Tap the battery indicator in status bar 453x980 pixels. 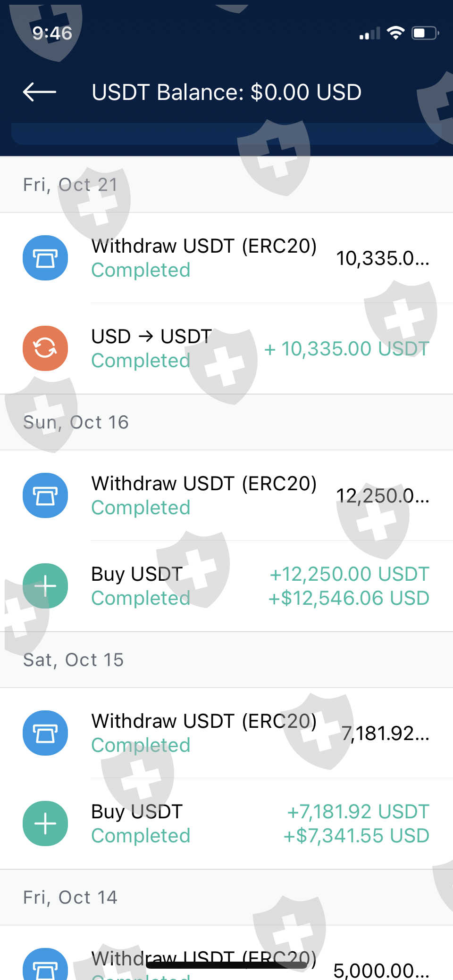[425, 33]
